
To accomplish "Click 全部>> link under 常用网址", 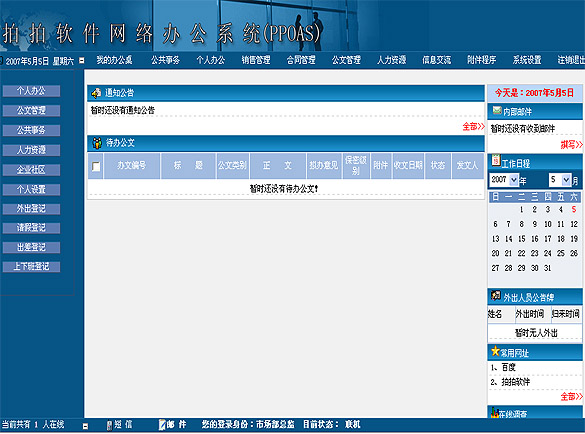I will (x=572, y=397).
